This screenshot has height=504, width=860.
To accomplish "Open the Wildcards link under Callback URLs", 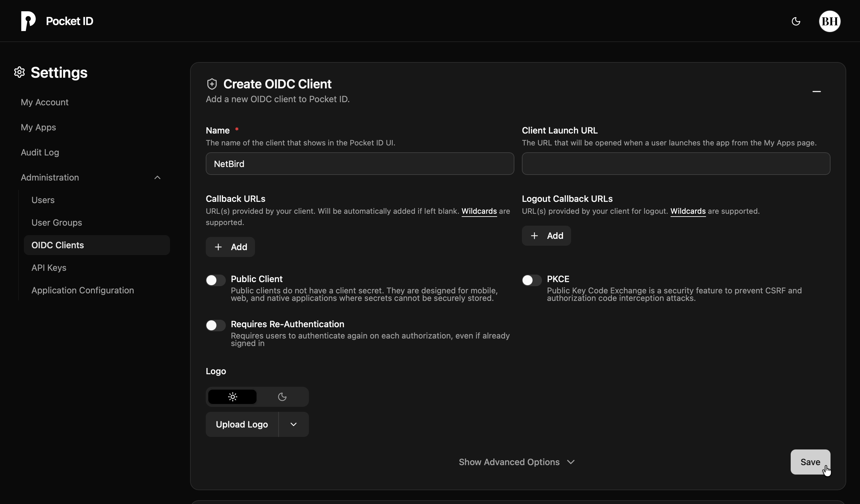I will click(x=479, y=211).
